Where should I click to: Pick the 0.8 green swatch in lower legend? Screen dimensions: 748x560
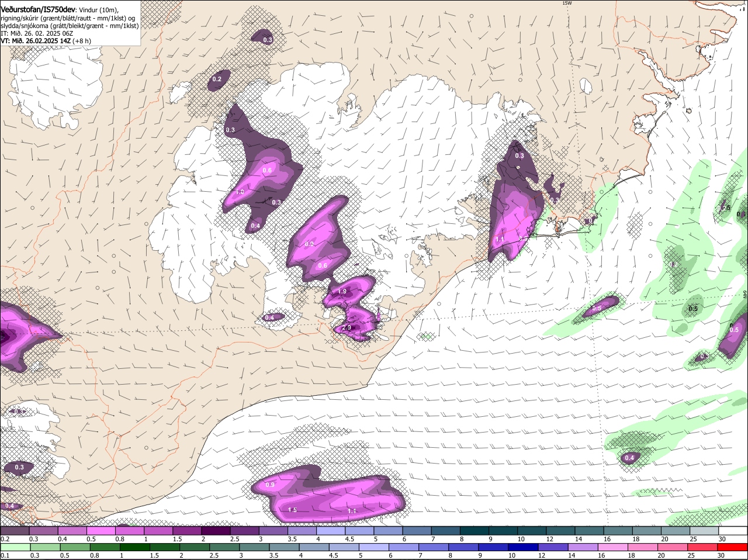click(x=105, y=548)
